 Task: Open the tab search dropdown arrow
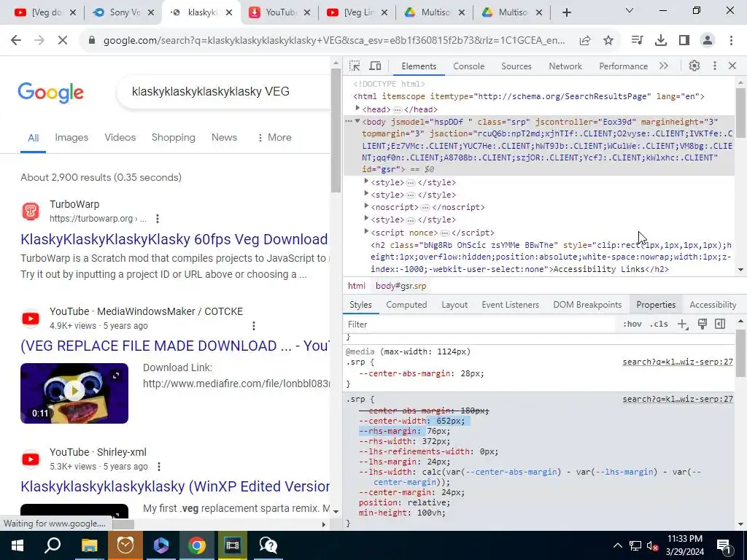pyautogui.click(x=630, y=10)
